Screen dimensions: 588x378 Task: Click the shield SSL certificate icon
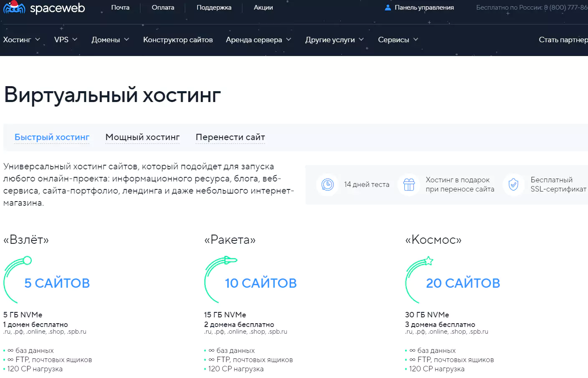coord(513,184)
